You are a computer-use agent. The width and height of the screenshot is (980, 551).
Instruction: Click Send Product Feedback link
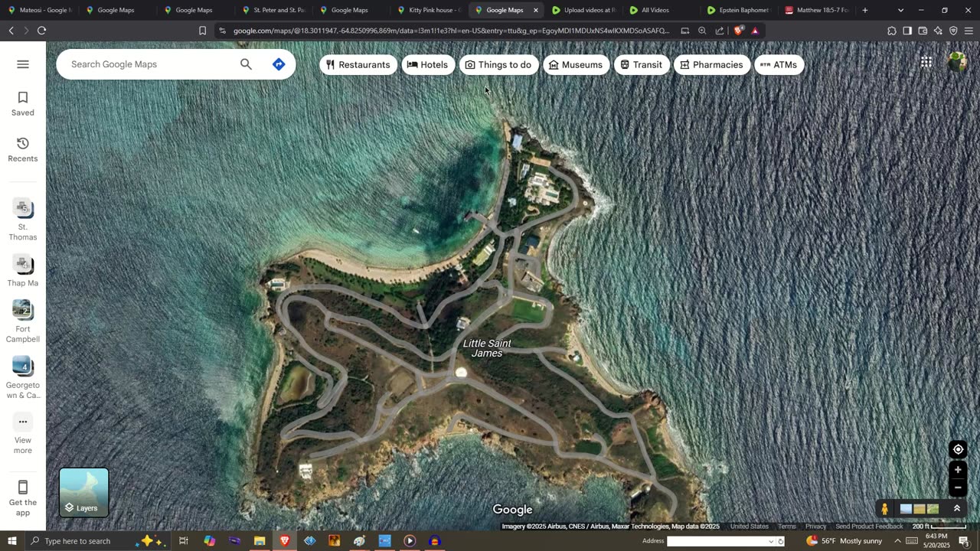(869, 527)
